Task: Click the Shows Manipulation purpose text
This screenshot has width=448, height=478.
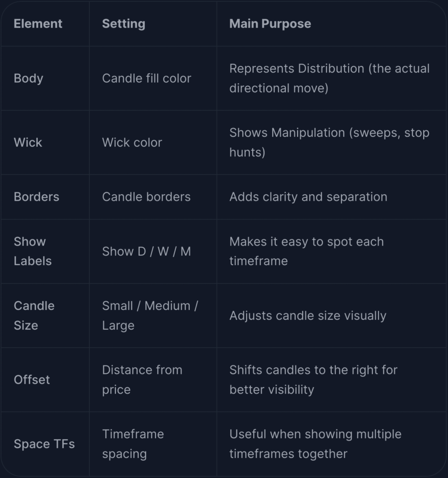Action: tap(329, 142)
